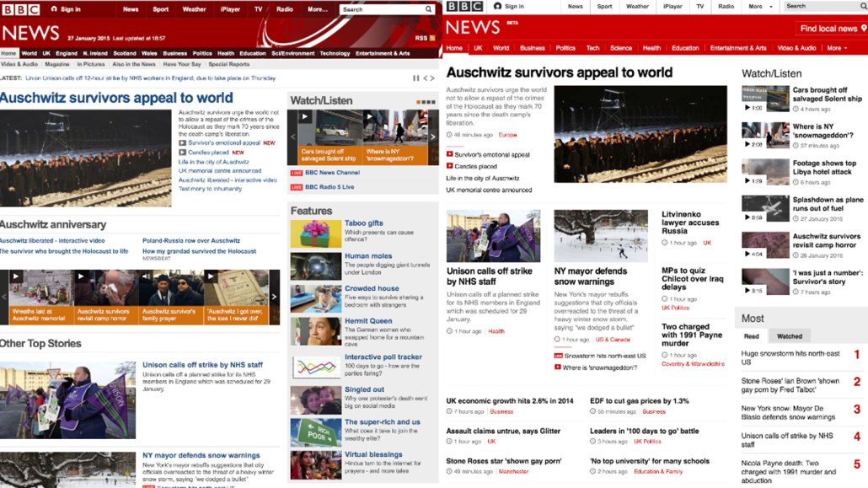
Task: Click LIVE icon beside BBC News Channel
Action: point(296,173)
